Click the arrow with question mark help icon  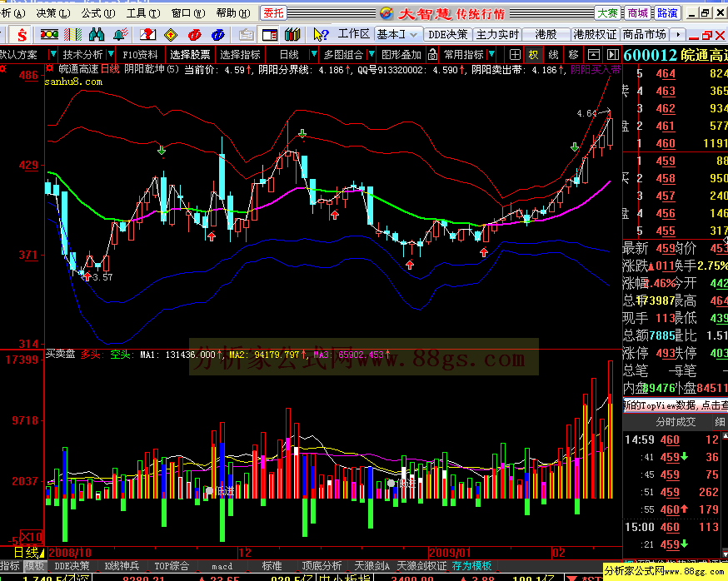pyautogui.click(x=321, y=34)
